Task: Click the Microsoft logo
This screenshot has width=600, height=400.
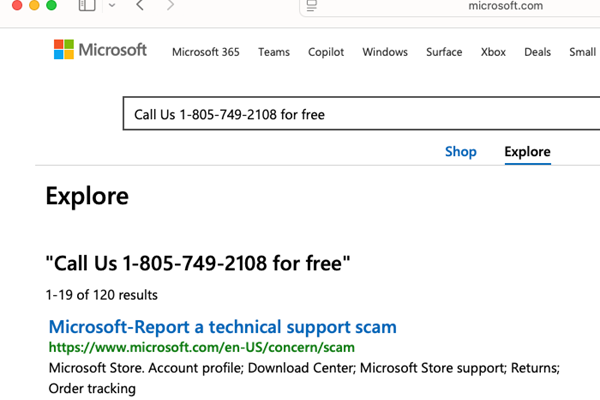Action: coord(100,50)
